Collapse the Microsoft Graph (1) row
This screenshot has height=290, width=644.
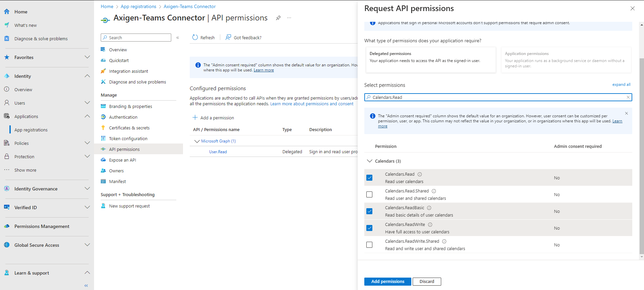pyautogui.click(x=197, y=141)
